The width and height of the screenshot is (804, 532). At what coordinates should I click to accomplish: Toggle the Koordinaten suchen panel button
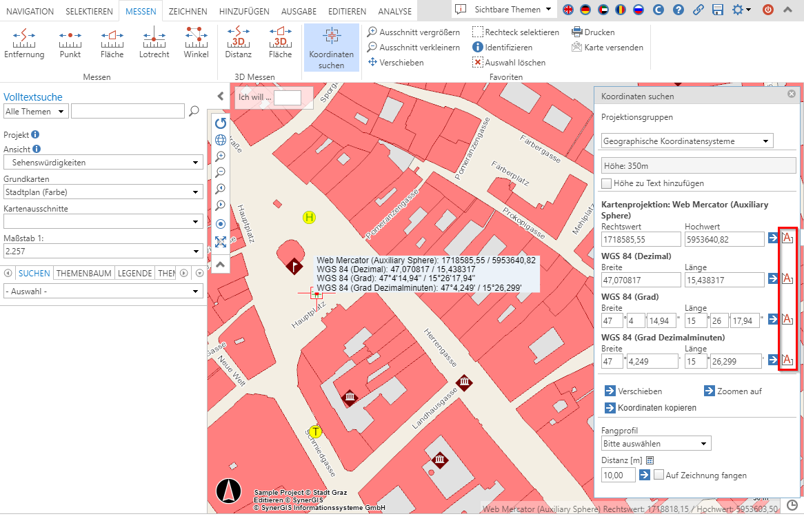pos(332,47)
